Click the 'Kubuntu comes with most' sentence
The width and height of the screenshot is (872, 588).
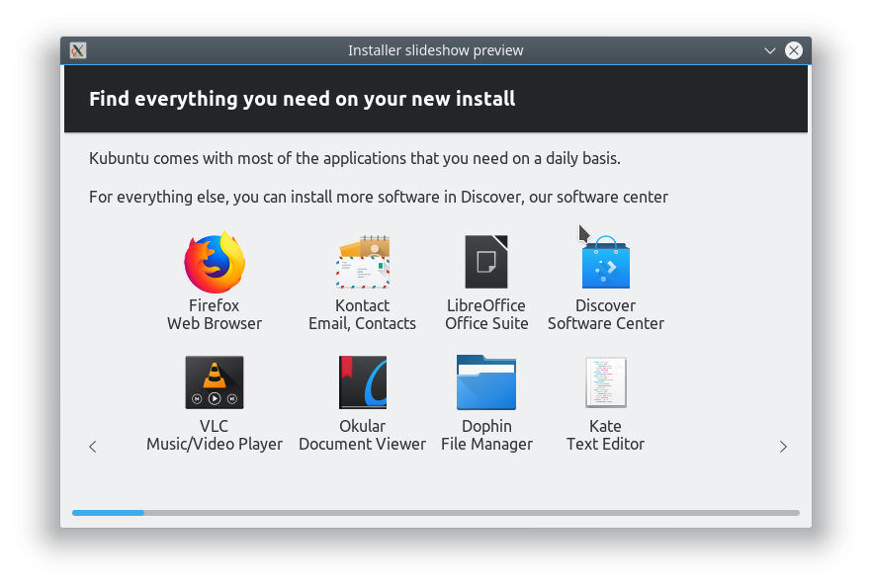pyautogui.click(x=355, y=158)
